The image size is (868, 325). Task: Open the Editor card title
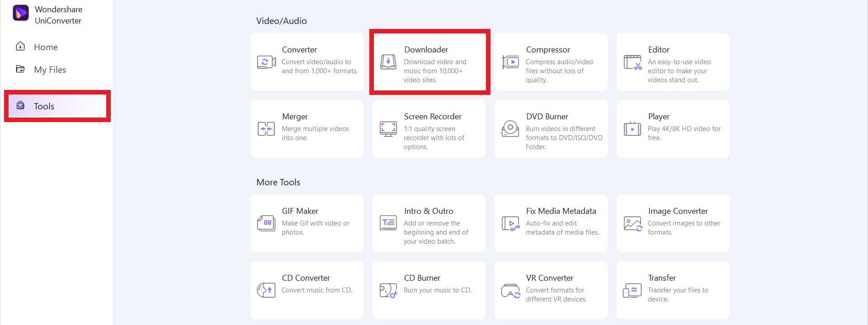(659, 49)
